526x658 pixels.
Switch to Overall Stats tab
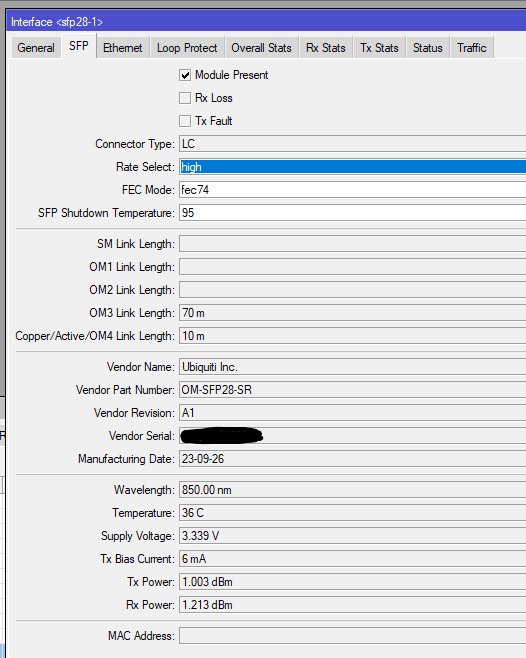[x=261, y=47]
